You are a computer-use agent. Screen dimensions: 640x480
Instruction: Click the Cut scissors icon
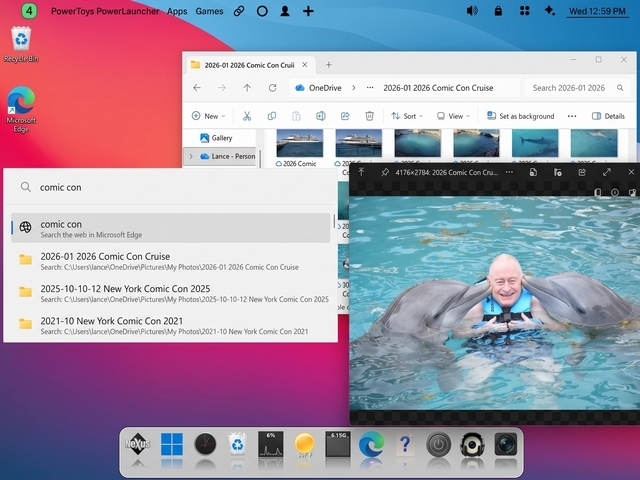point(247,116)
